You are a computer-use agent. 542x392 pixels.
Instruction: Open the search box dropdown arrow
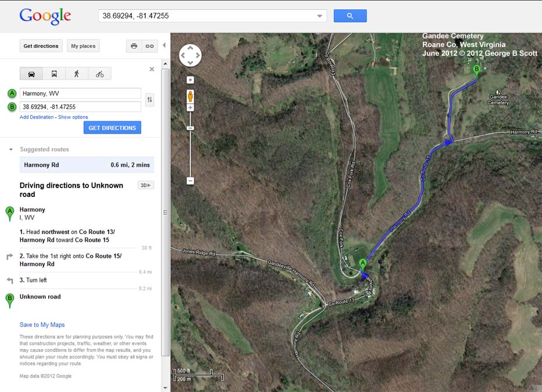[x=320, y=16]
